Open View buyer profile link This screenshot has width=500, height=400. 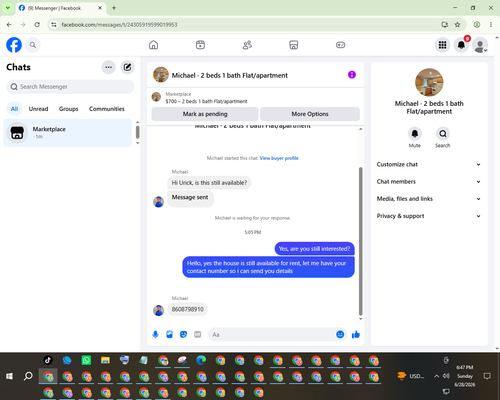279,158
